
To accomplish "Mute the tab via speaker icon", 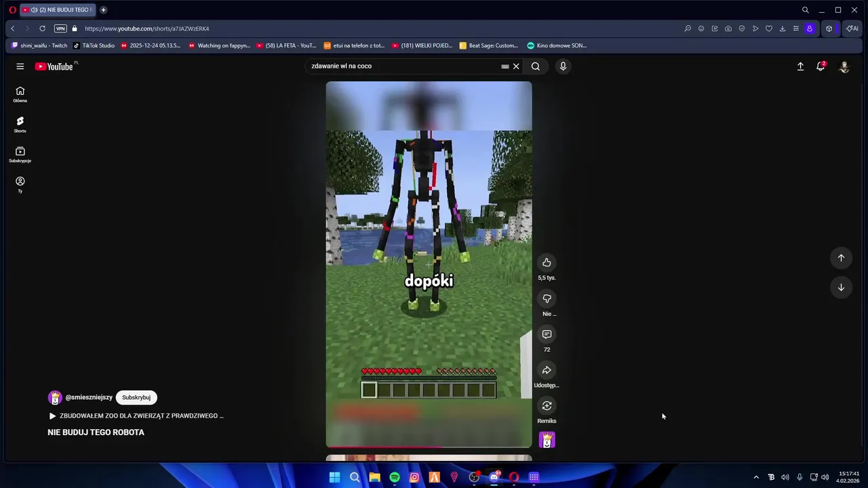I will coord(34,10).
